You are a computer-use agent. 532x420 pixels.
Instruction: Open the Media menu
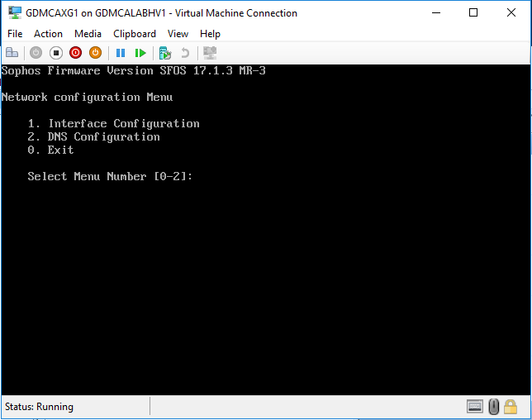88,34
